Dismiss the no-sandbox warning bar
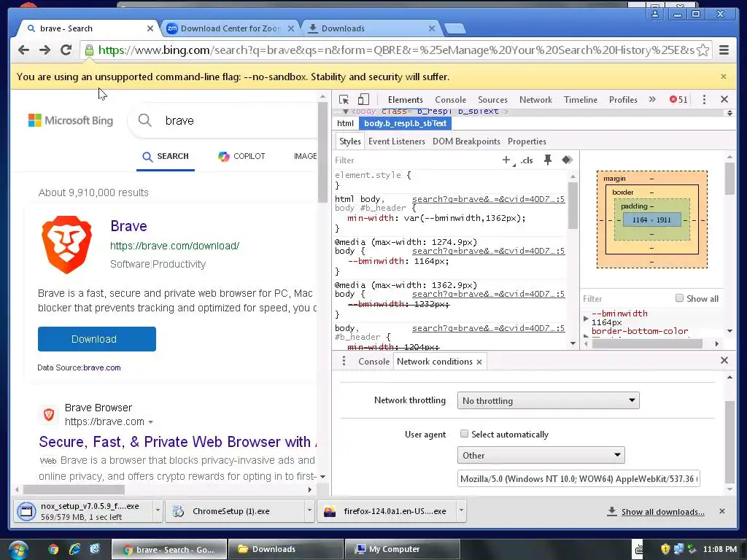Viewport: 747px width, 560px height. 724,77
